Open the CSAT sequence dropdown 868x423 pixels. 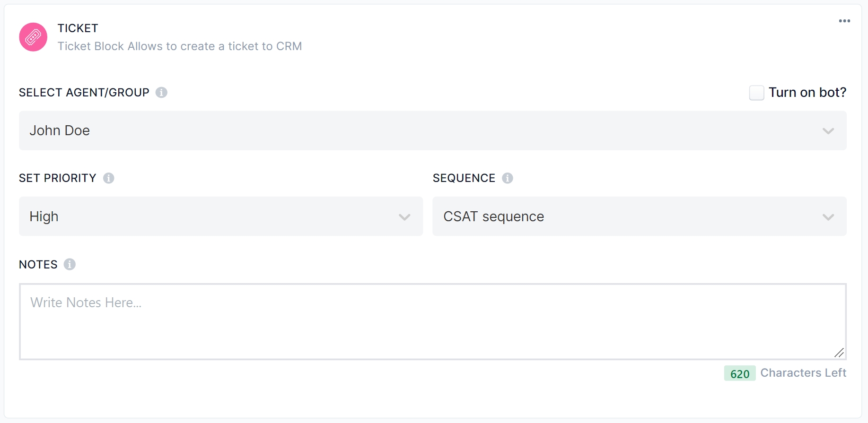(639, 216)
